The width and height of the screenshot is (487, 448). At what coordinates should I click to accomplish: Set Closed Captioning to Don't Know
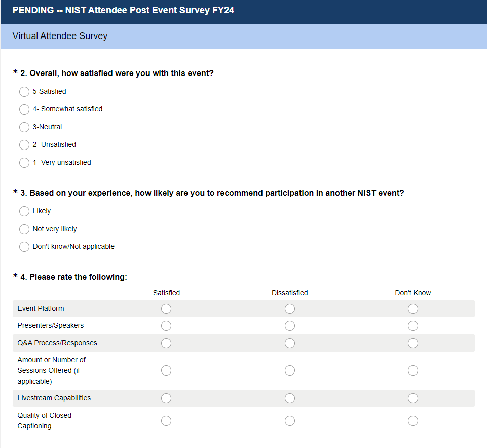point(413,421)
